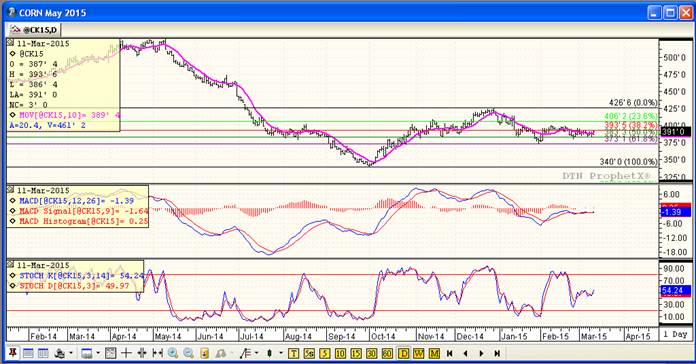The image size is (696, 364).
Task: Click the zoom in magnifier icon
Action: [173, 353]
